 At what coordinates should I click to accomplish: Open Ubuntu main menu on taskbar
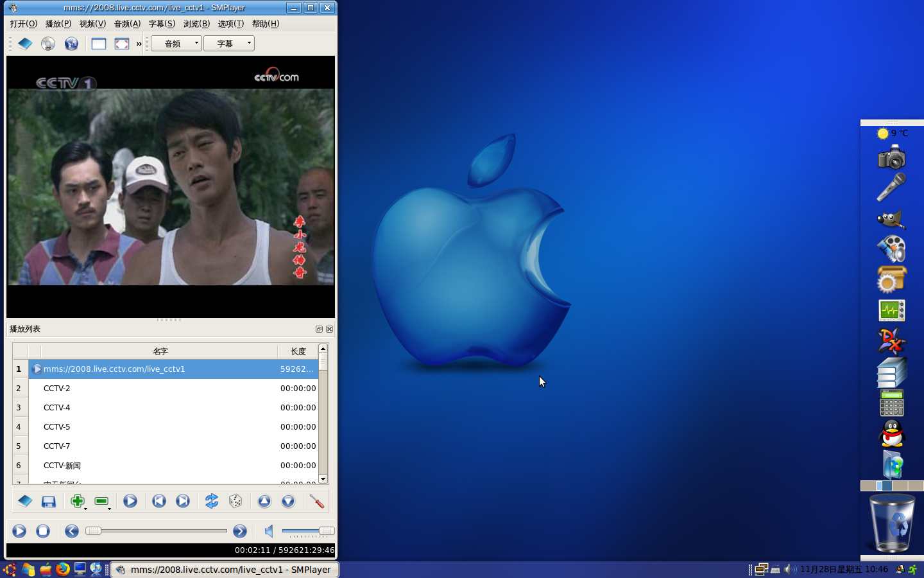click(10, 570)
